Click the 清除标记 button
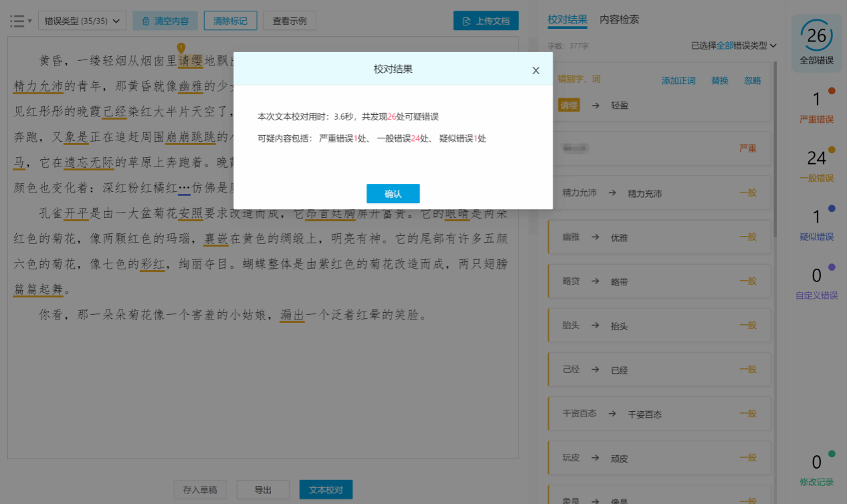The height and width of the screenshot is (504, 847). 230,21
